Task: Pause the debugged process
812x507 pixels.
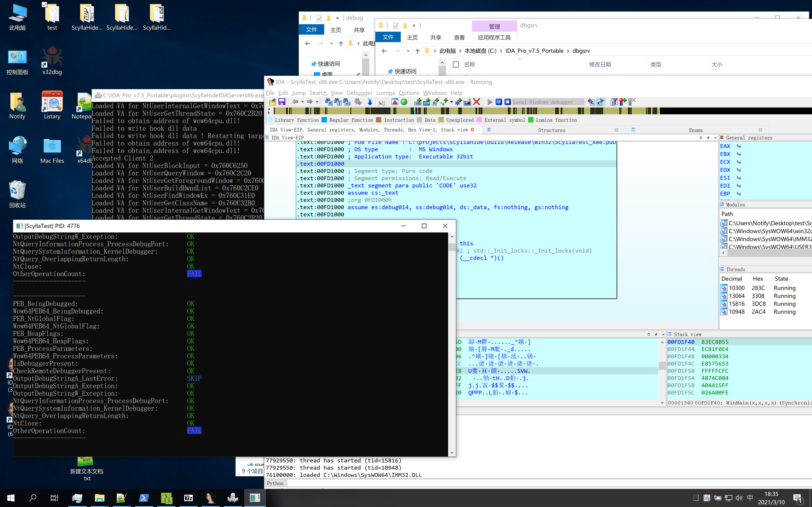Action: pyautogui.click(x=499, y=102)
